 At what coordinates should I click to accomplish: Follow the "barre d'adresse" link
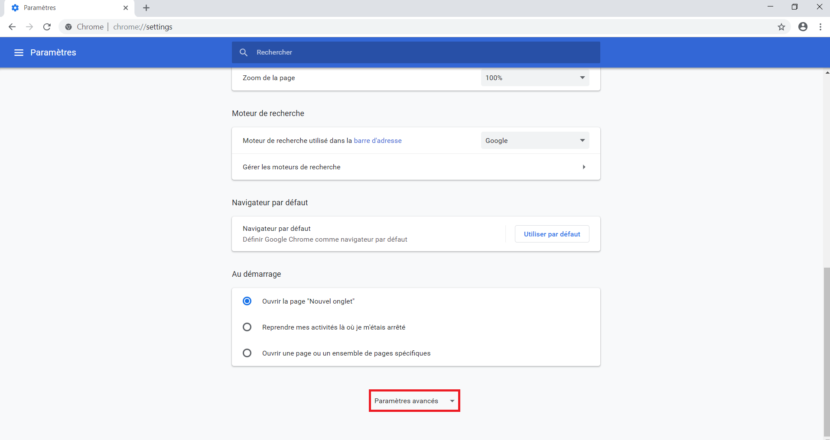(x=378, y=141)
